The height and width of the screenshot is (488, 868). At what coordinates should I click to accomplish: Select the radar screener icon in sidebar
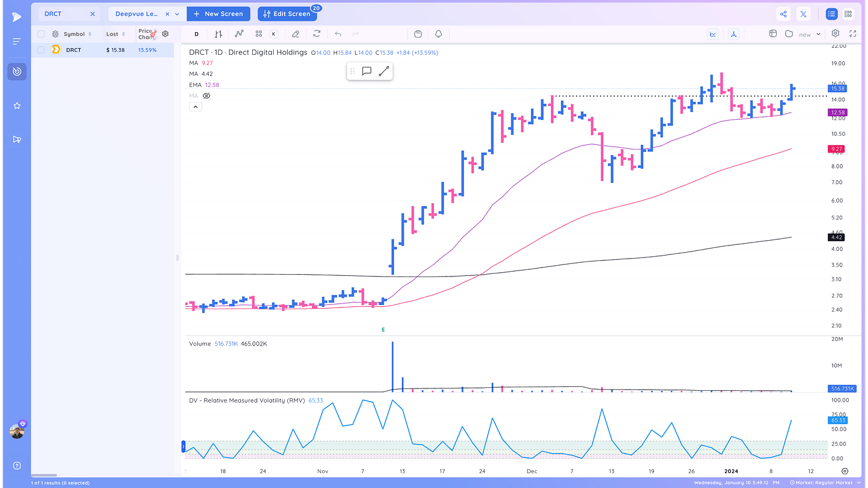coord(17,72)
